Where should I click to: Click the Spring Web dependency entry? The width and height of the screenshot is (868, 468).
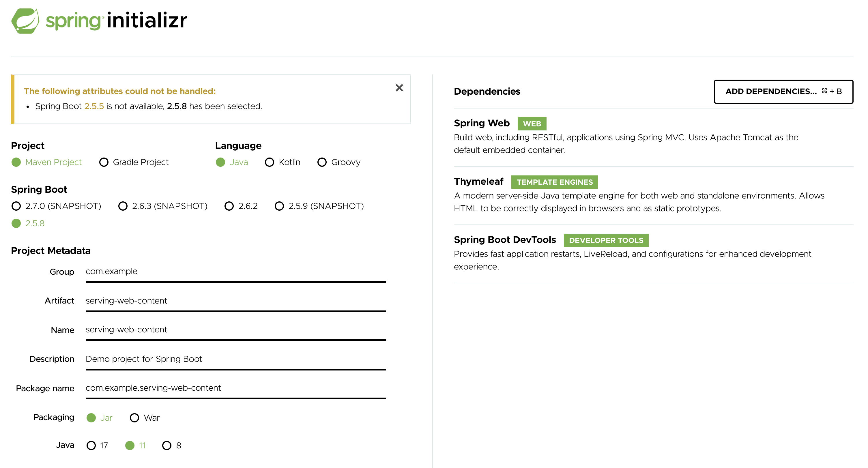pyautogui.click(x=654, y=136)
